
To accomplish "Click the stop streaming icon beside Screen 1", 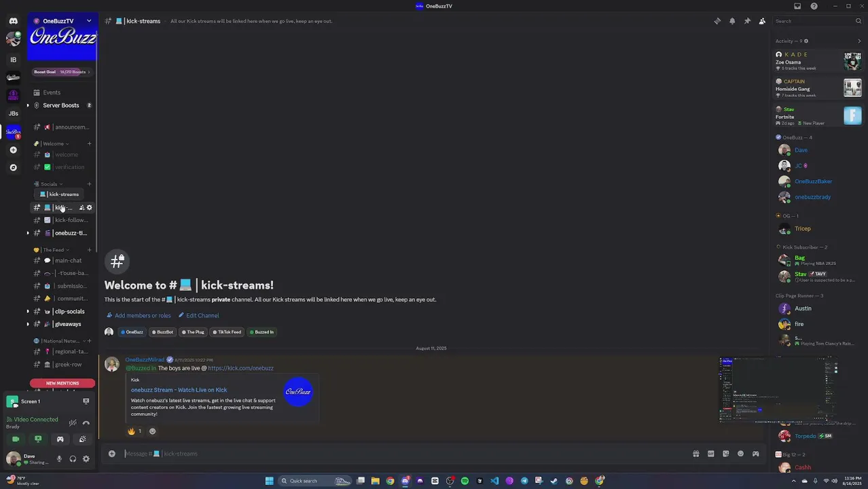I will coord(86,401).
